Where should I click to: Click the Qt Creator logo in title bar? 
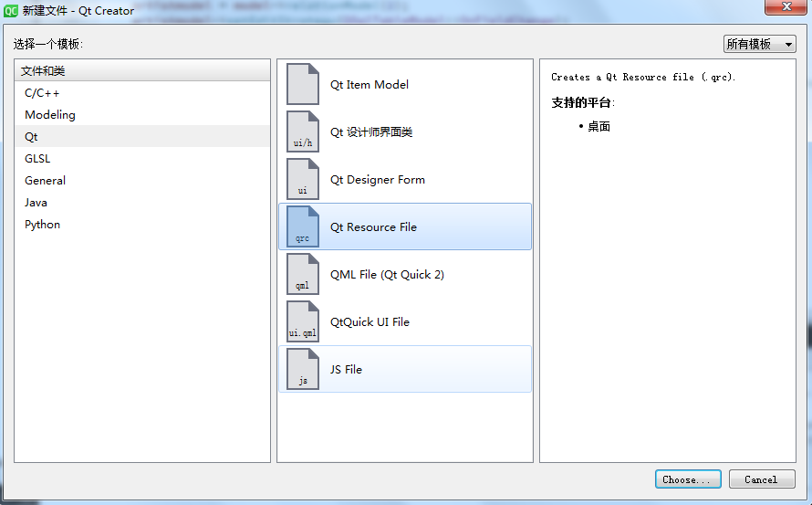(x=10, y=10)
